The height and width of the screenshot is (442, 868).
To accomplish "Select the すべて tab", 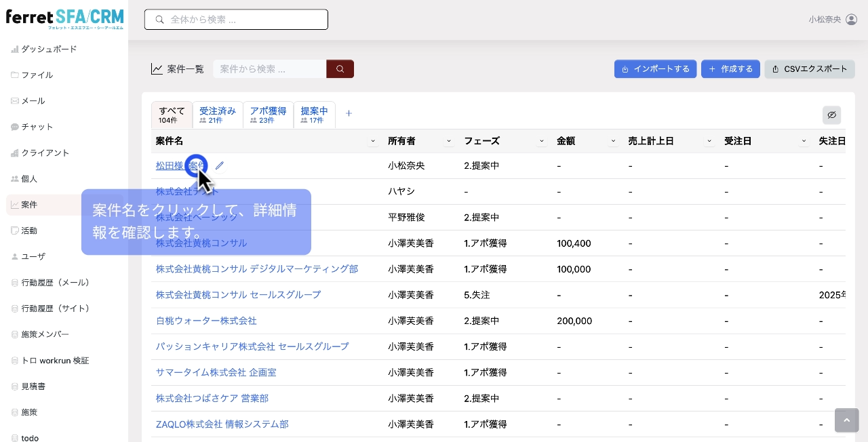I will coord(172,115).
